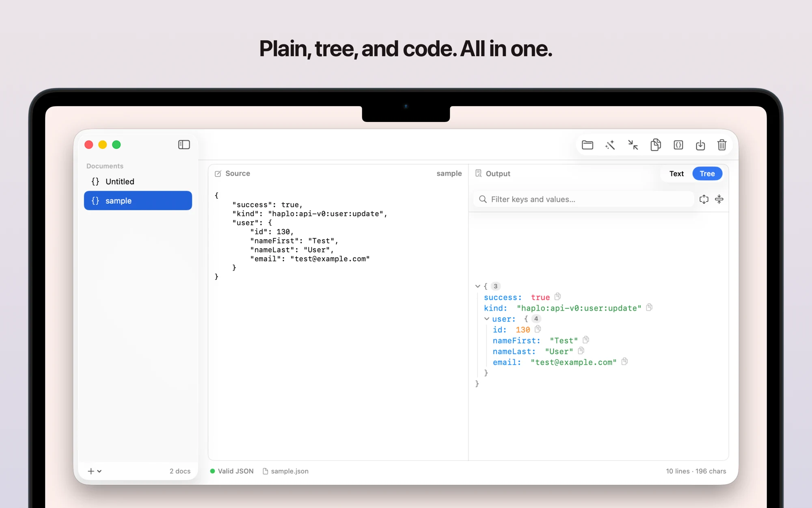Collapse the root object node
The height and width of the screenshot is (508, 812).
pos(478,286)
